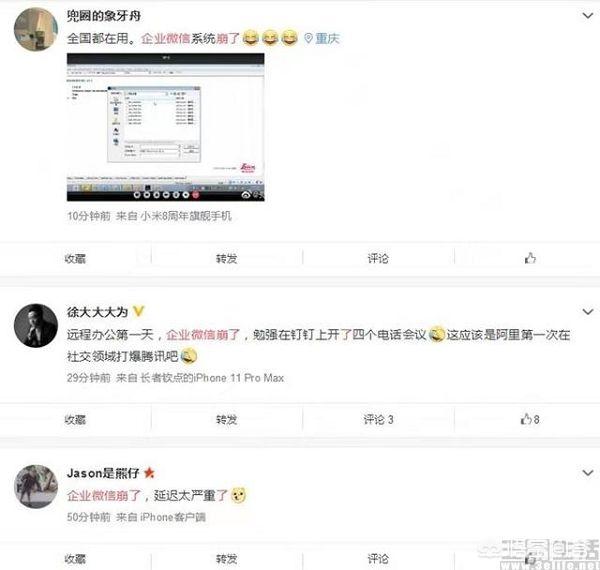Image resolution: width=600 pixels, height=570 pixels.
Task: Open the attached screenshot image in first post
Action: tap(165, 127)
